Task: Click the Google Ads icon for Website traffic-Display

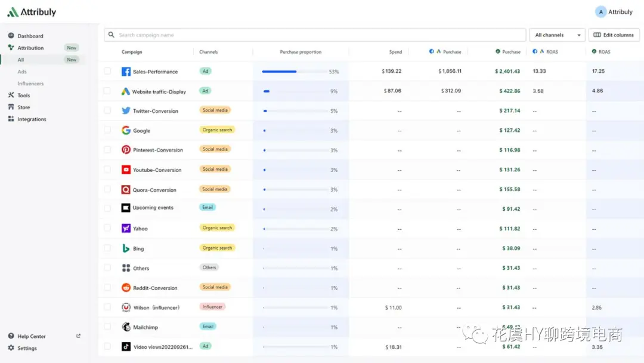Action: (x=126, y=91)
